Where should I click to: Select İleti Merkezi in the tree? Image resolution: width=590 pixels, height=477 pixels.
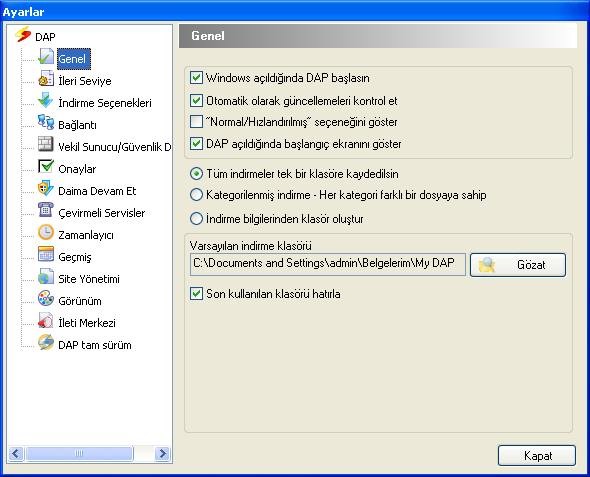[87, 323]
